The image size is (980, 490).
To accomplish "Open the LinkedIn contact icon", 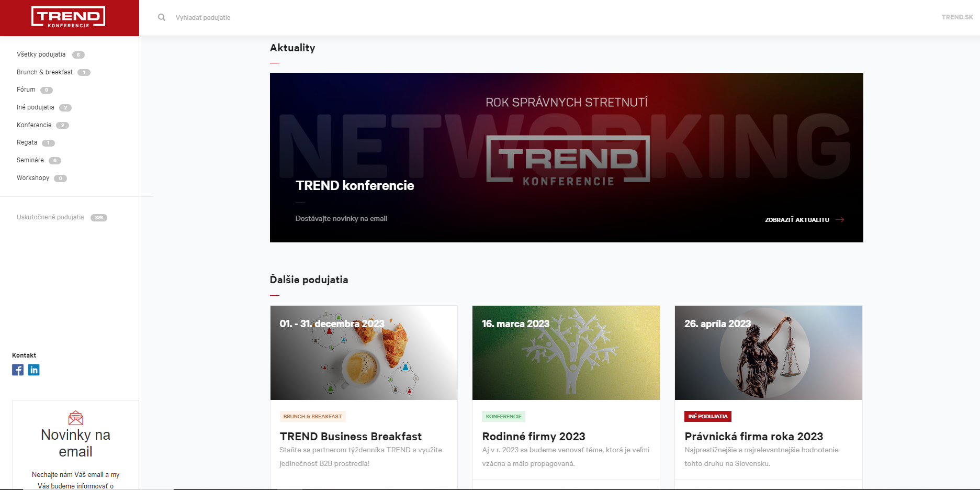I will (x=34, y=370).
